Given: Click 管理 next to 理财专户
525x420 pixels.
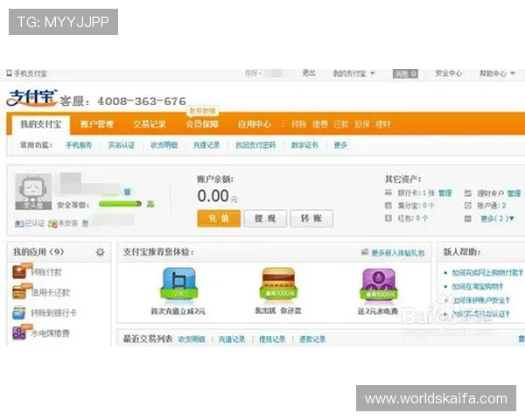Looking at the screenshot, I should (514, 193).
